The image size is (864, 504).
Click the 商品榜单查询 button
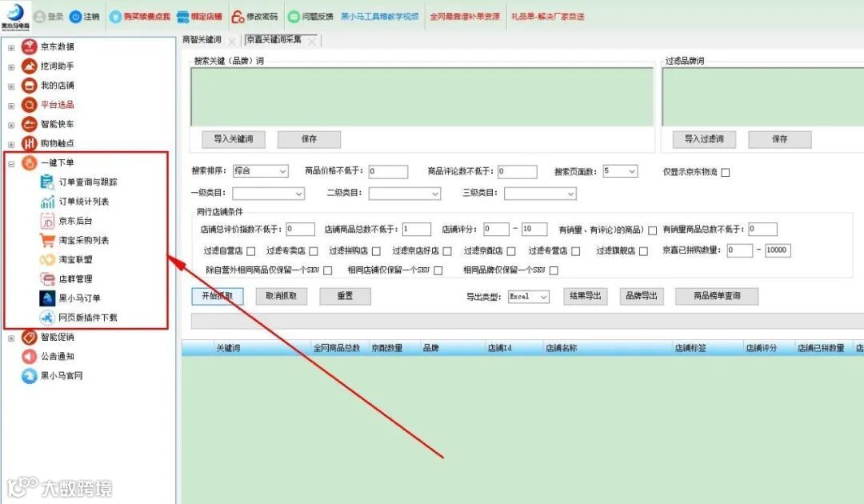point(717,296)
